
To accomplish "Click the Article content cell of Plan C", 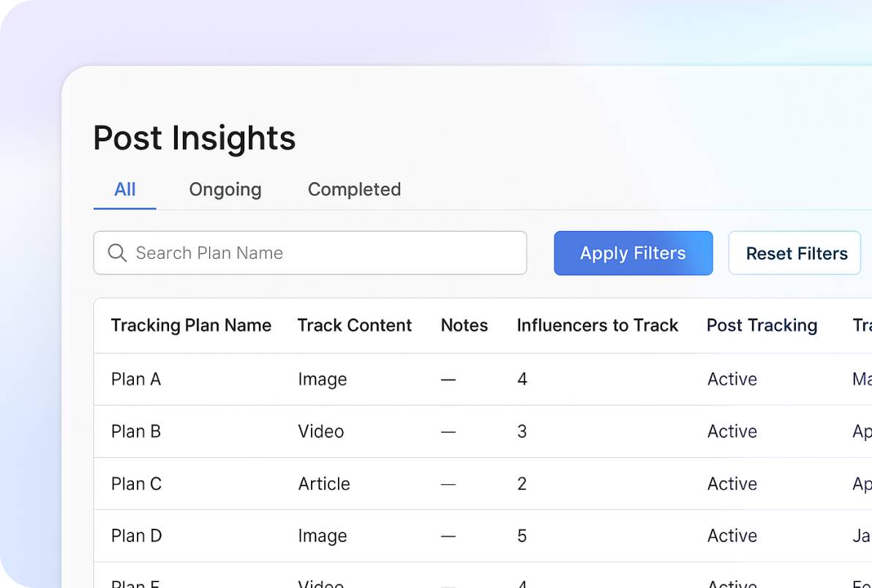I will 324,484.
